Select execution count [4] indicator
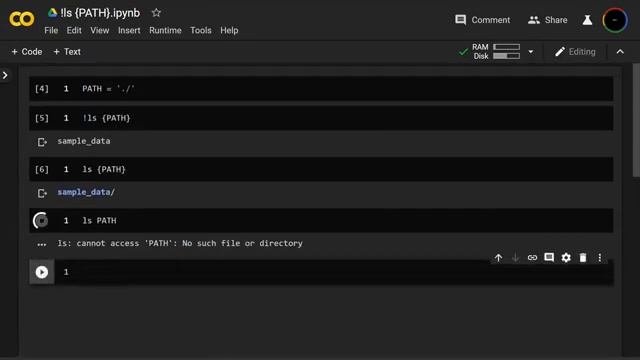Screen dimensions: 640x360 42,89
